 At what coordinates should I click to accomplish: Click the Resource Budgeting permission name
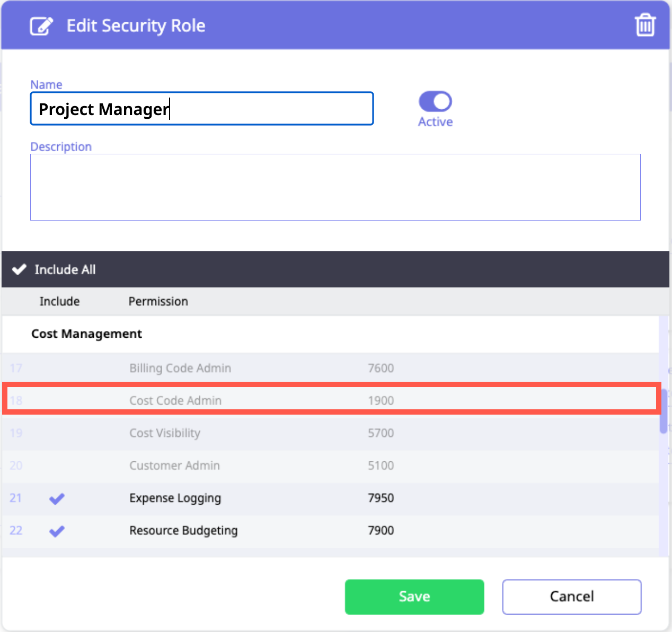point(183,531)
